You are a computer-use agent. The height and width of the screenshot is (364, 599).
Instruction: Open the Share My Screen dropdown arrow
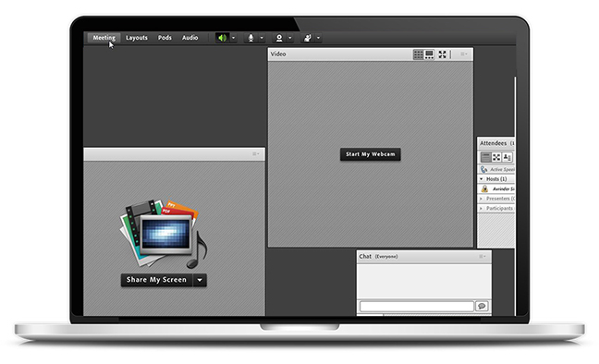tap(200, 280)
